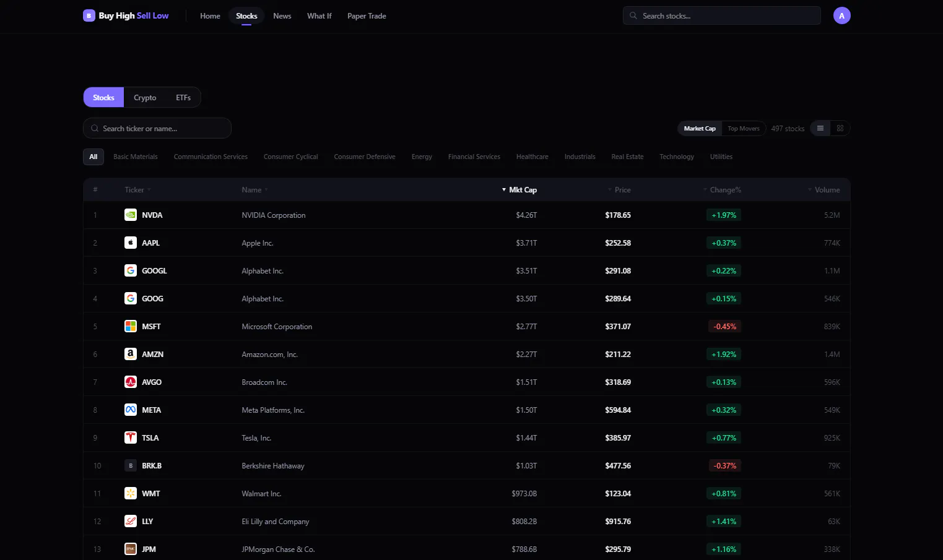This screenshot has width=943, height=560.
Task: Sort table by Volume column
Action: pos(824,190)
